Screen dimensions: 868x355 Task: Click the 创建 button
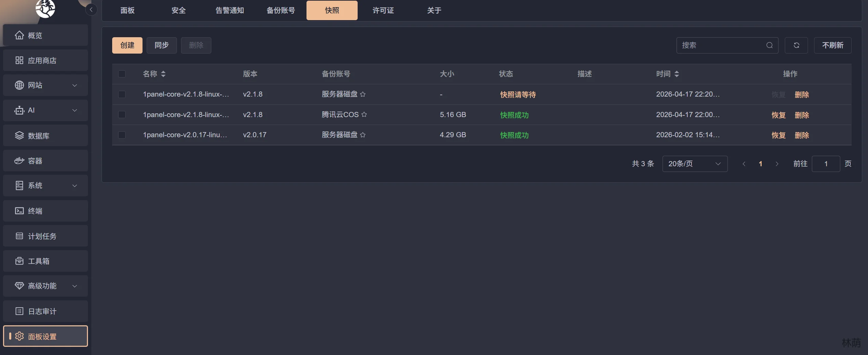pyautogui.click(x=127, y=45)
